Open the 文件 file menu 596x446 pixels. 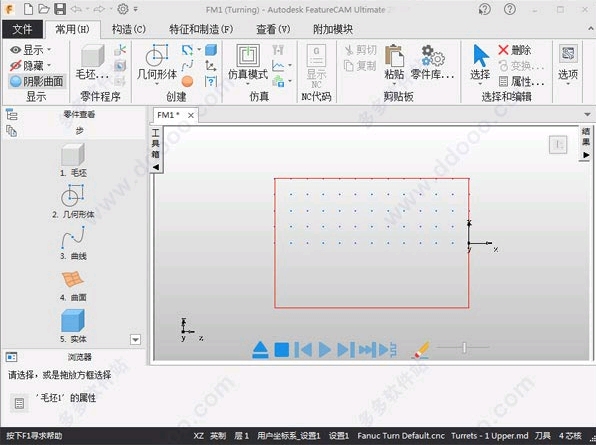click(22, 29)
